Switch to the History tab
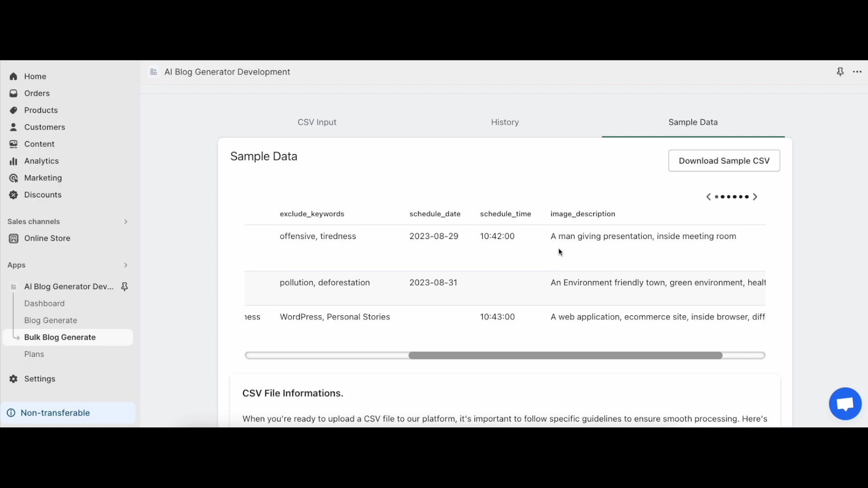This screenshot has width=868, height=488. pos(505,122)
